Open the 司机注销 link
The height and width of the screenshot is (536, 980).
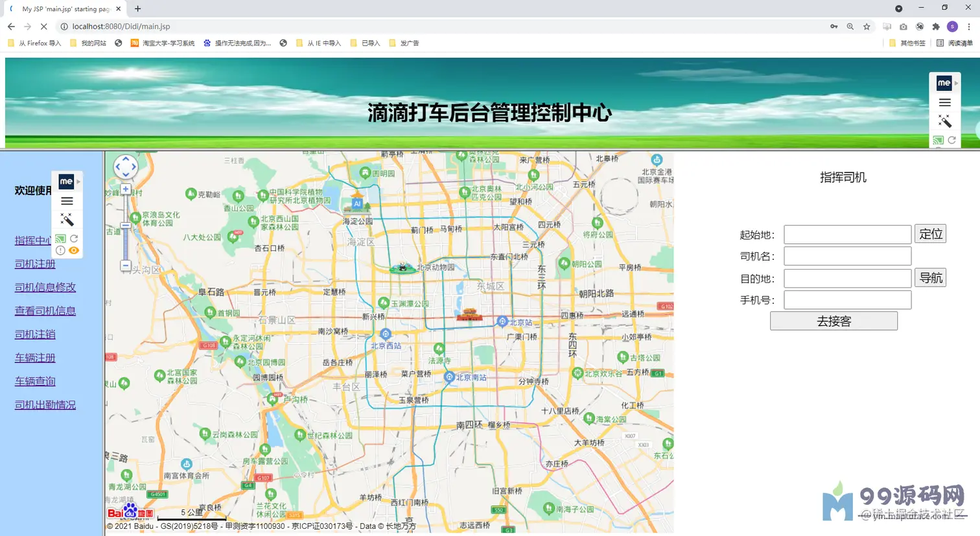tap(35, 334)
